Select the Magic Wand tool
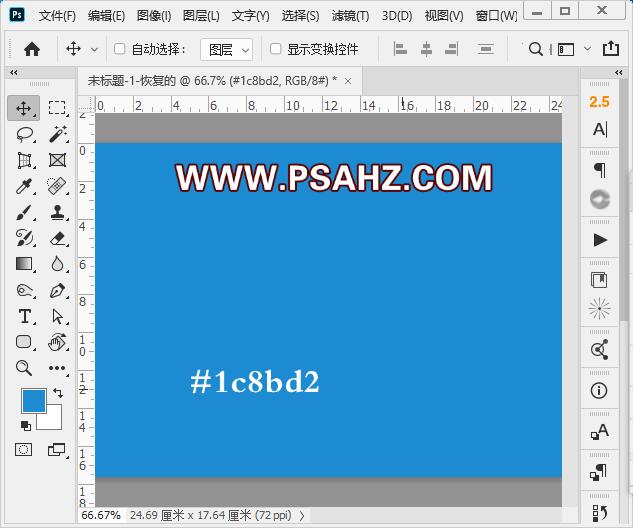Viewport: 633px width, 528px height. coord(58,134)
